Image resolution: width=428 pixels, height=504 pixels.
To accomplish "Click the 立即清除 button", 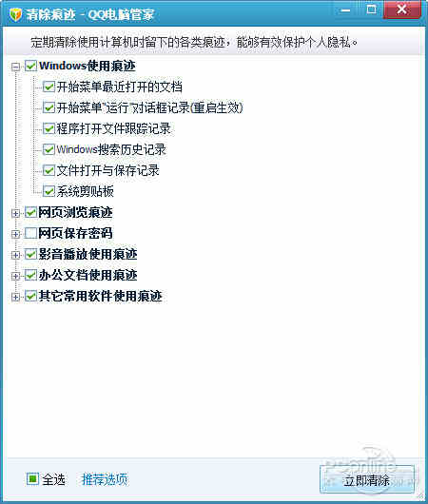I will pos(367,479).
